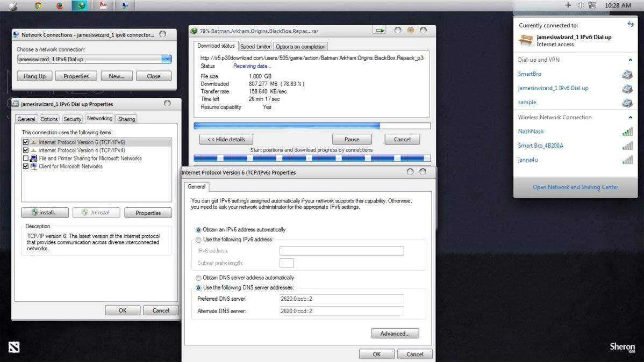
Task: Click the Advanced... button
Action: click(x=395, y=334)
